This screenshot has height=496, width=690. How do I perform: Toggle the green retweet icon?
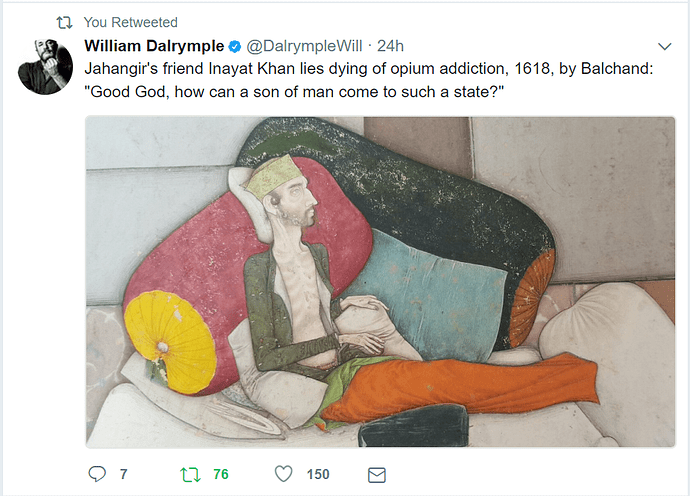(190, 474)
